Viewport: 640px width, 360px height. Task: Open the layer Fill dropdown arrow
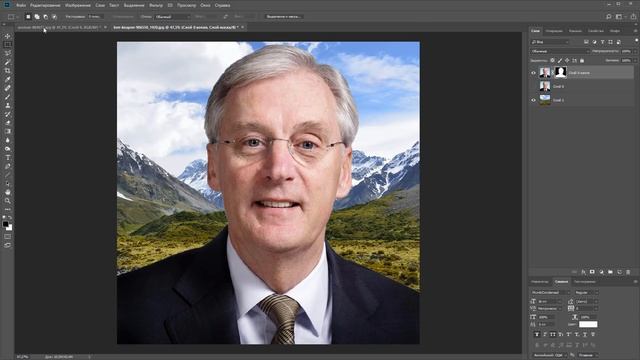click(635, 60)
